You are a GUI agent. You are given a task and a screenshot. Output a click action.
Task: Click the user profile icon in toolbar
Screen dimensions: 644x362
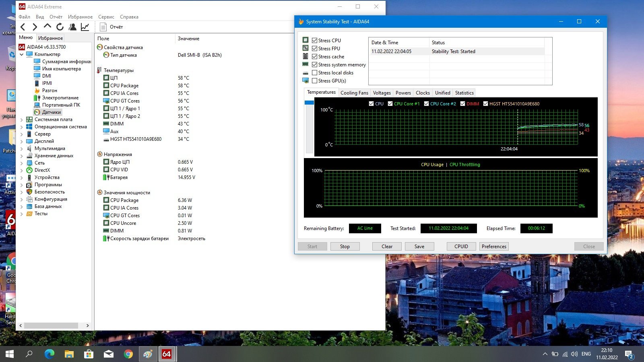click(72, 27)
